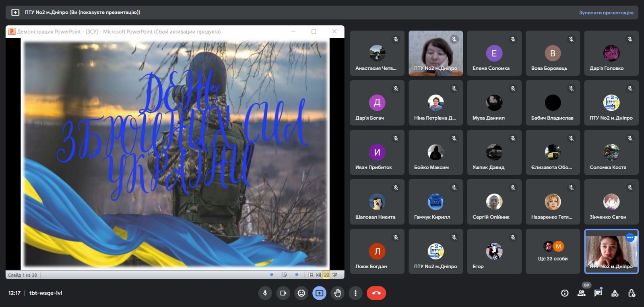The width and height of the screenshot is (644, 307).
Task: Toggle the present screen button
Action: (319, 293)
